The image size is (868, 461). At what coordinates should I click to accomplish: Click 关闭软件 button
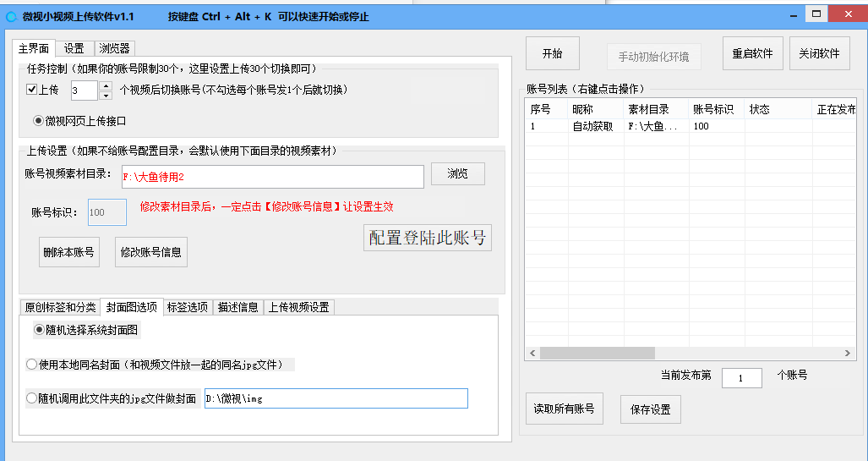coord(819,53)
